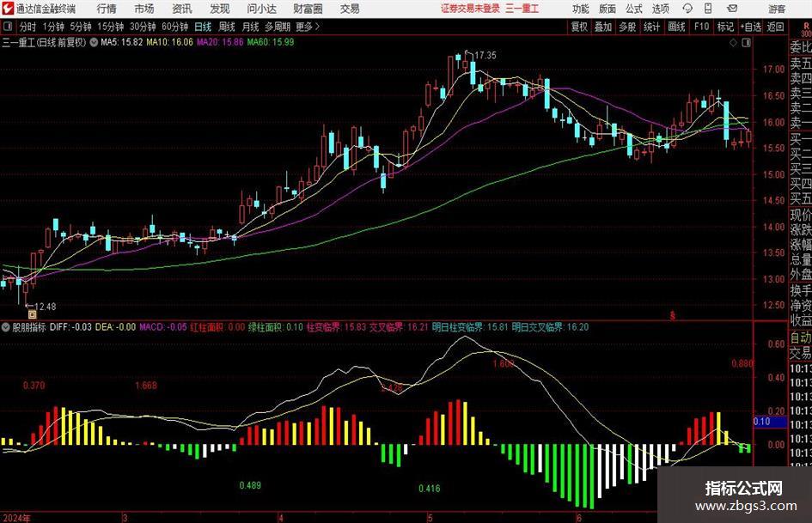Click the MA20: 15.86 label

click(x=220, y=42)
